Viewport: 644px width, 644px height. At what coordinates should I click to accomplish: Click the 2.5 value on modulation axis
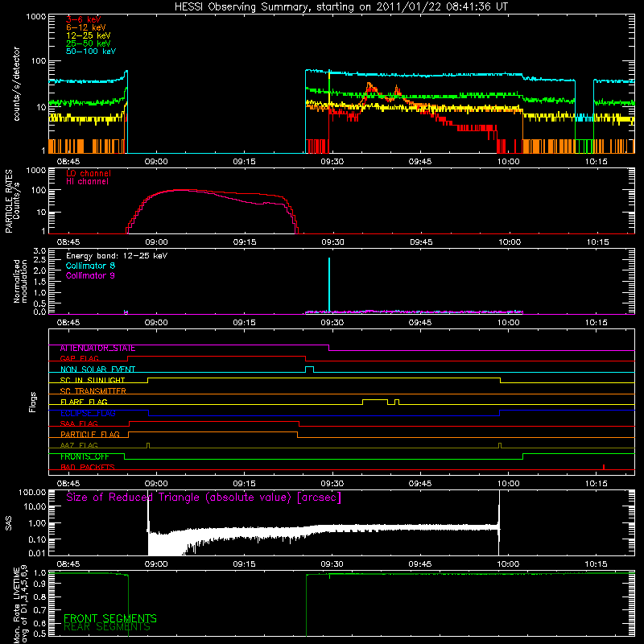click(x=39, y=260)
